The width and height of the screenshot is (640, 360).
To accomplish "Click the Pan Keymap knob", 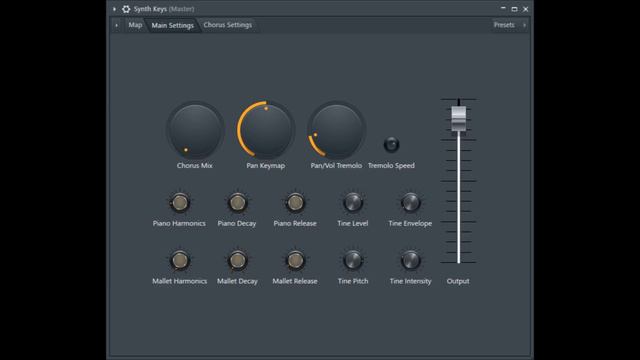I will (x=266, y=130).
